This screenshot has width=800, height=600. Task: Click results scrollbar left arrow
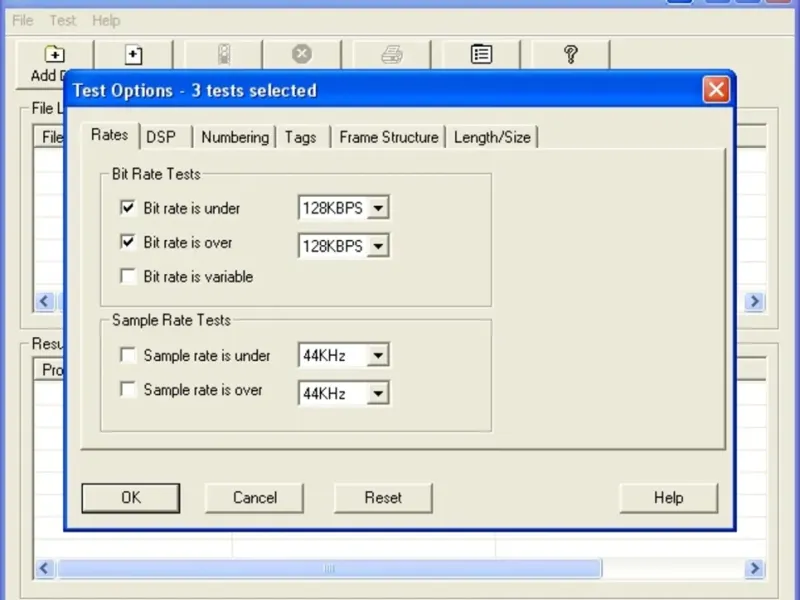tap(44, 568)
